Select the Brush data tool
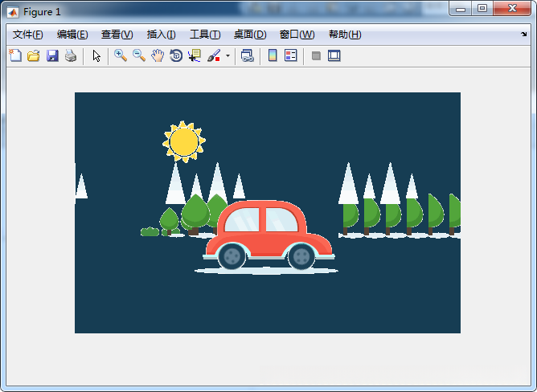537x392 pixels. [214, 56]
